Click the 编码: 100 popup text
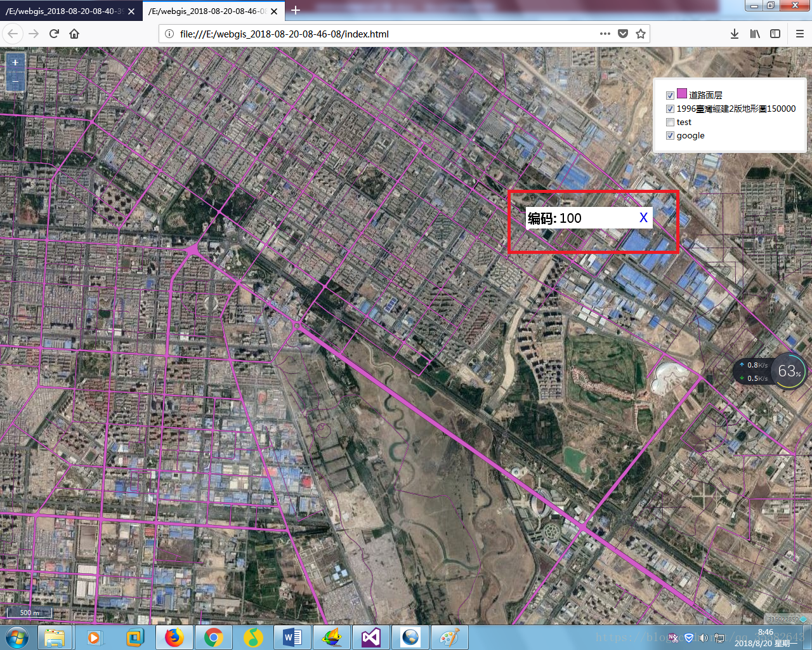This screenshot has height=650, width=812. [x=554, y=218]
